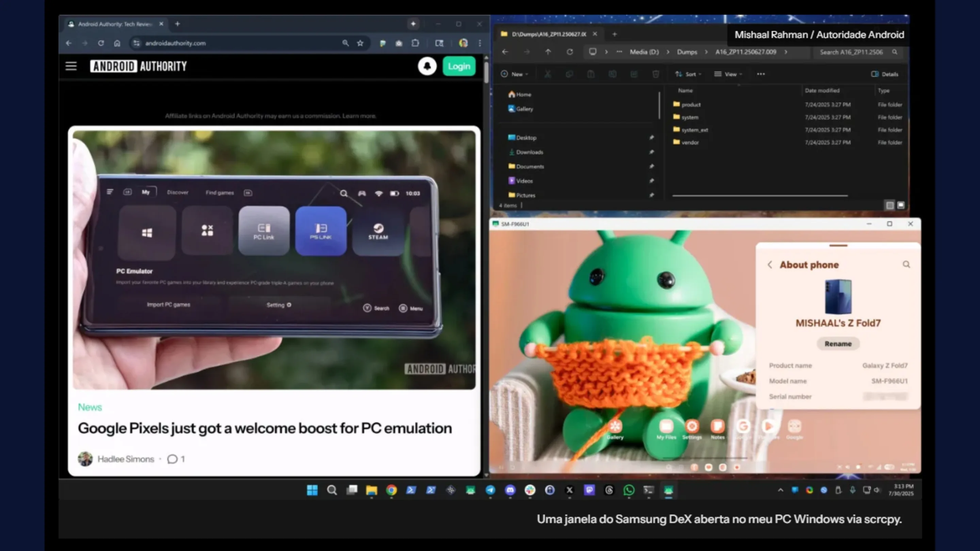980x551 pixels.
Task: Click the Search A16_ZP11 search box
Action: tap(858, 52)
